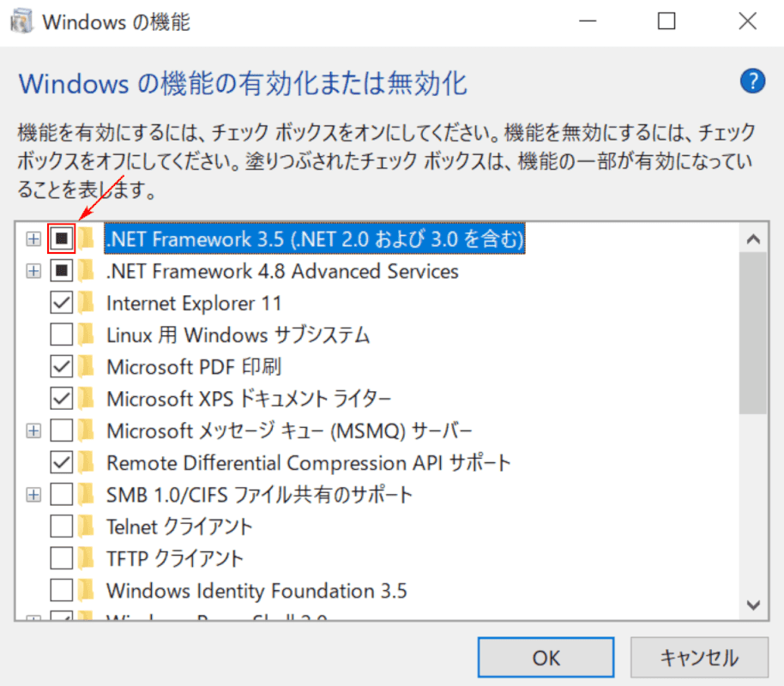This screenshot has height=686, width=784.
Task: Select Linux 用 Windows サブシステム row
Action: (238, 335)
